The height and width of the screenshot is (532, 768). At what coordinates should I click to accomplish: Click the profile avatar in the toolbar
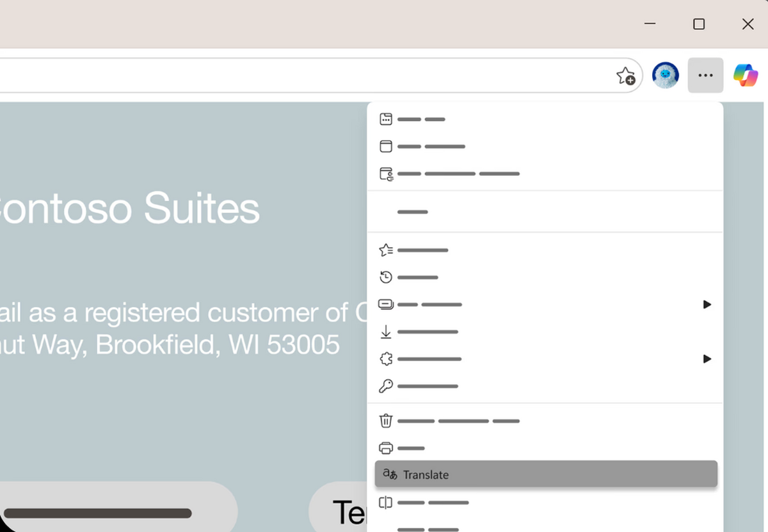665,76
